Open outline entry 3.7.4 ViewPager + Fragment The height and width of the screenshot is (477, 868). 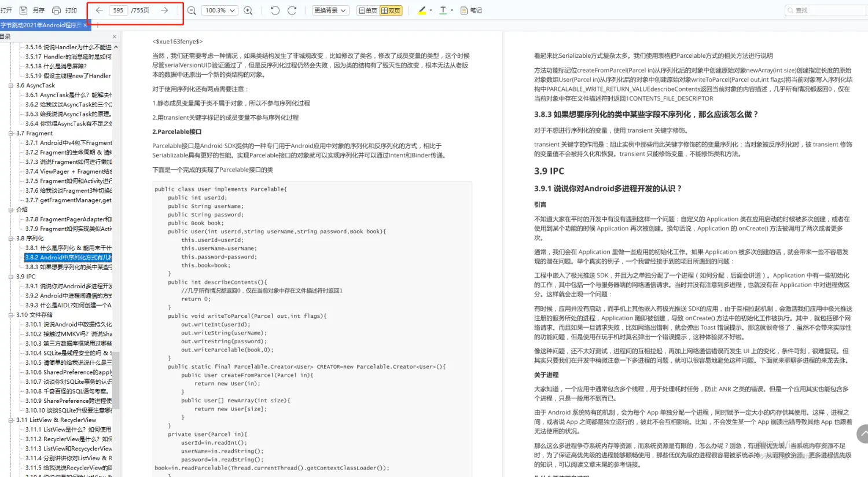(x=68, y=171)
